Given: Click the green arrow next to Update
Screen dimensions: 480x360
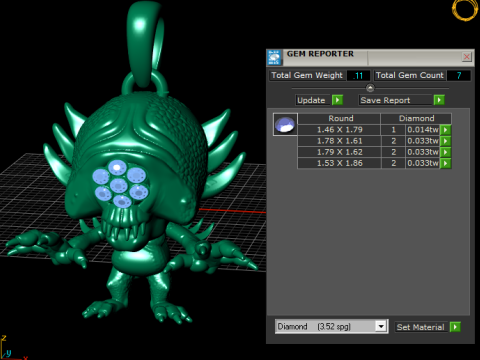Looking at the screenshot, I should point(337,100).
